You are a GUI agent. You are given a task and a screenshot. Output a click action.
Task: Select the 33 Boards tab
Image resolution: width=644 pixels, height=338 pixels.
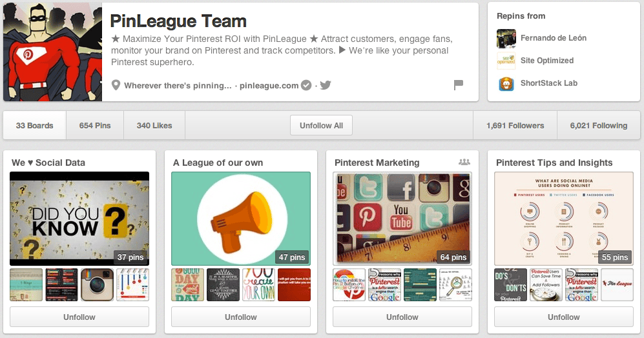[34, 126]
